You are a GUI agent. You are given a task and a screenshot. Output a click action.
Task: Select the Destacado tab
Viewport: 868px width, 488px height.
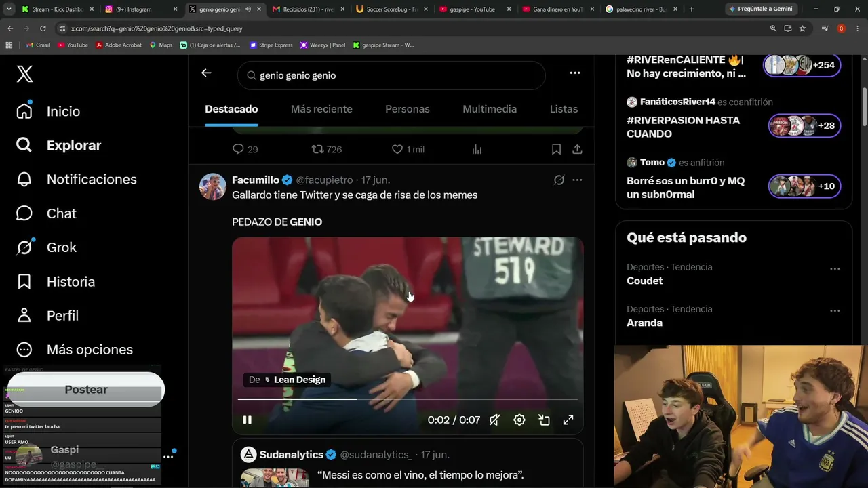[x=231, y=109]
